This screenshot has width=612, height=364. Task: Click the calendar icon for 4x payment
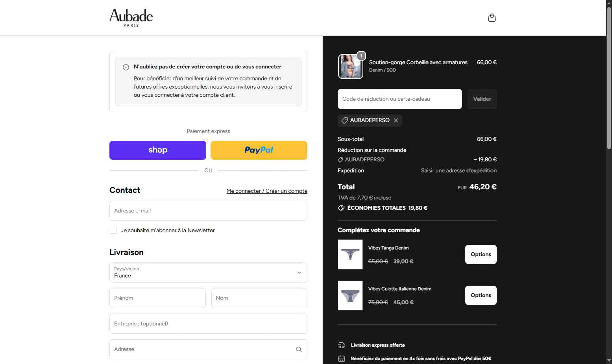point(342,358)
